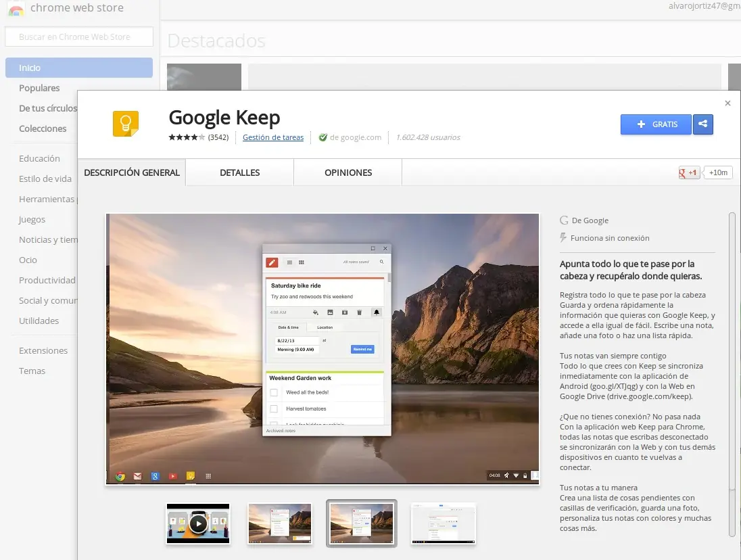Screen dimensions: 741x560
Task: Check the Harvest tomatoes checkbox
Action: click(274, 409)
